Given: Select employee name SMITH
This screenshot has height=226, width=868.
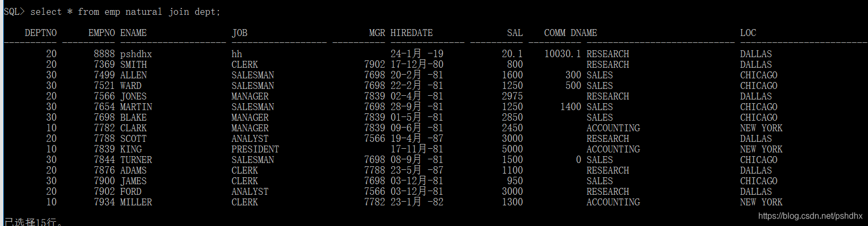Looking at the screenshot, I should pos(134,65).
